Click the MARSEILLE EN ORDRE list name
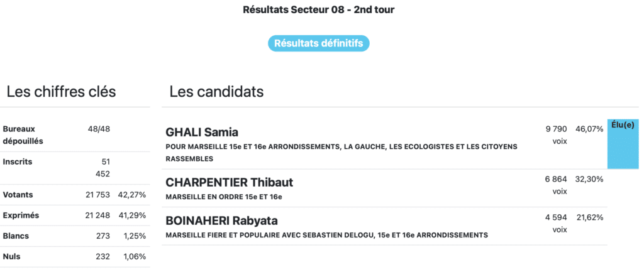 coord(224,197)
